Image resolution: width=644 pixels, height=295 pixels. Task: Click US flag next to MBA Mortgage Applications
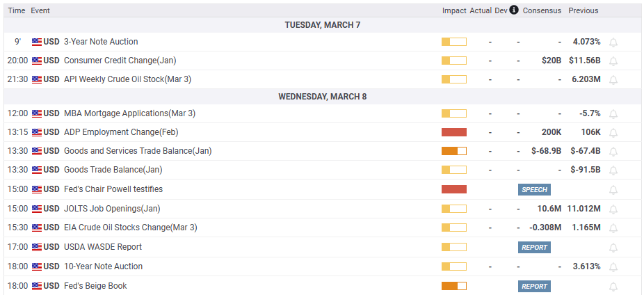[x=37, y=113]
